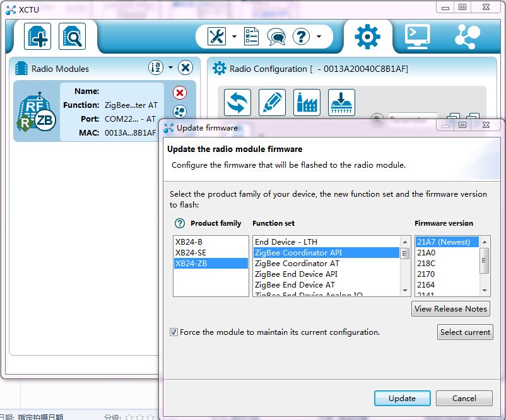
Task: Select firmware version 21A7 (Newest)
Action: (447, 242)
